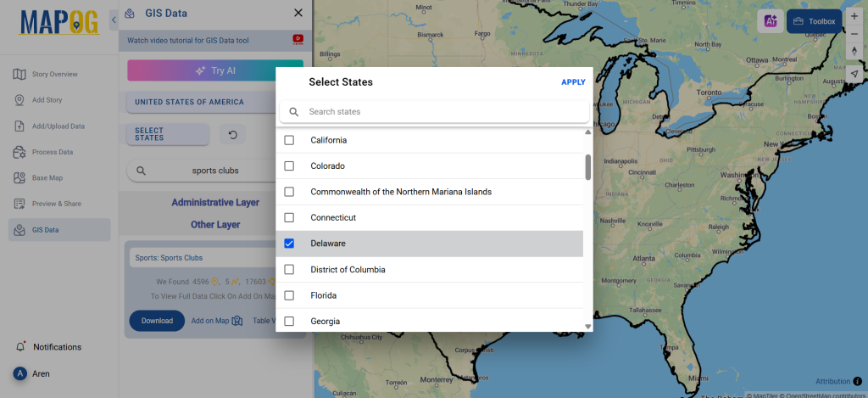
Task: Reset map compass bearing
Action: pos(854,52)
